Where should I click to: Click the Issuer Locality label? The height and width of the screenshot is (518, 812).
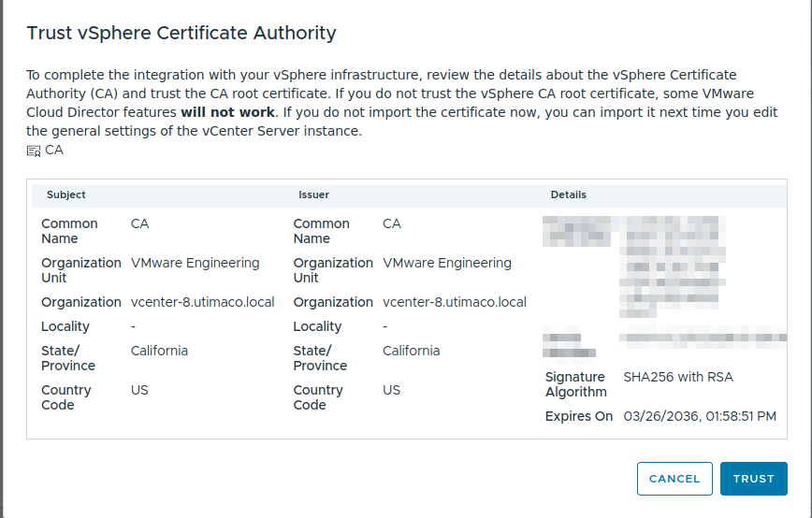(317, 326)
